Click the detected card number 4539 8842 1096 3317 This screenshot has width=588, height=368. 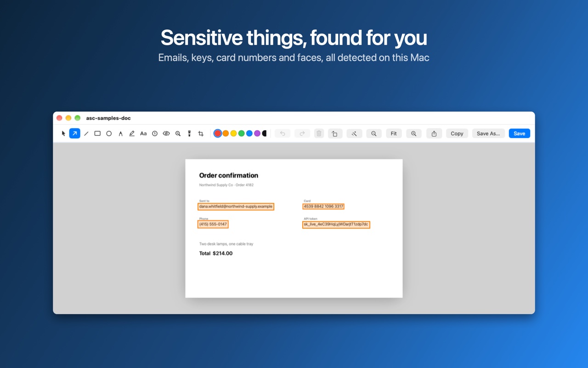tap(323, 207)
